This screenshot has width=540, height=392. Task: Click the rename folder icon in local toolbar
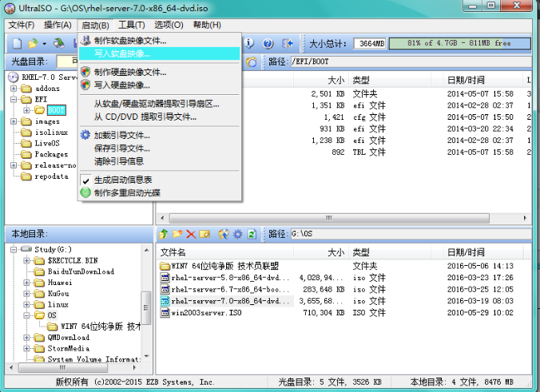coord(204,234)
